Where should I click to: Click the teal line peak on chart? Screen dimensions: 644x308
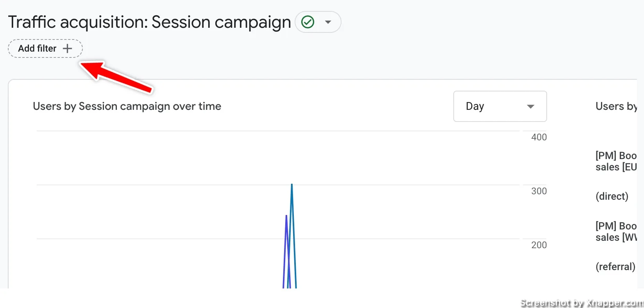pos(292,185)
